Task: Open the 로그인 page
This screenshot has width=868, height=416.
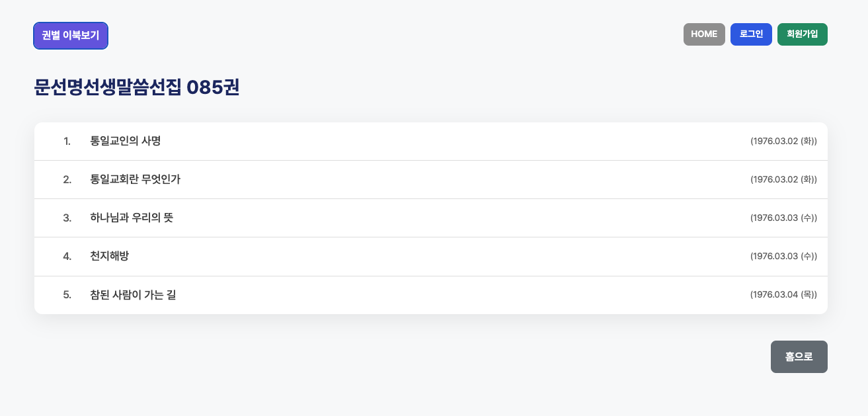Action: [751, 34]
